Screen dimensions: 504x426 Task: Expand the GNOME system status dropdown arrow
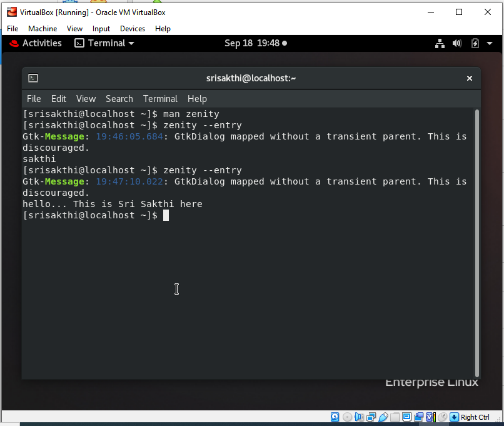coord(489,43)
